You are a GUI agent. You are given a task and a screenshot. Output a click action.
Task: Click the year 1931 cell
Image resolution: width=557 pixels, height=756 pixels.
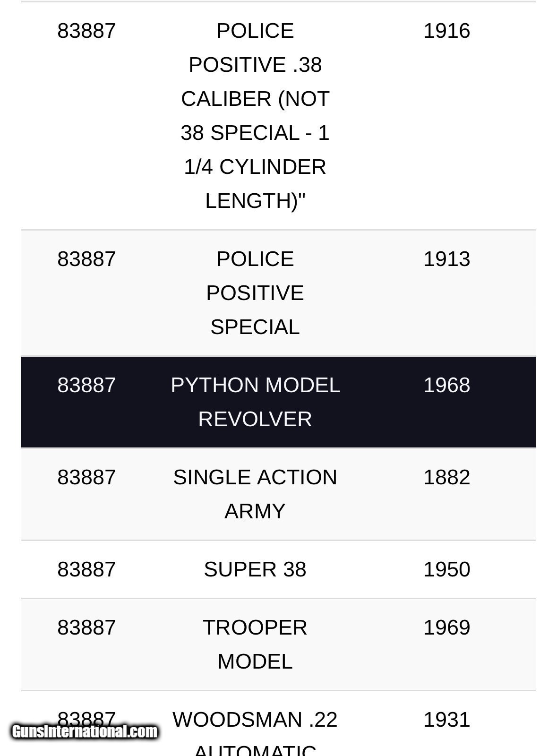click(x=446, y=720)
